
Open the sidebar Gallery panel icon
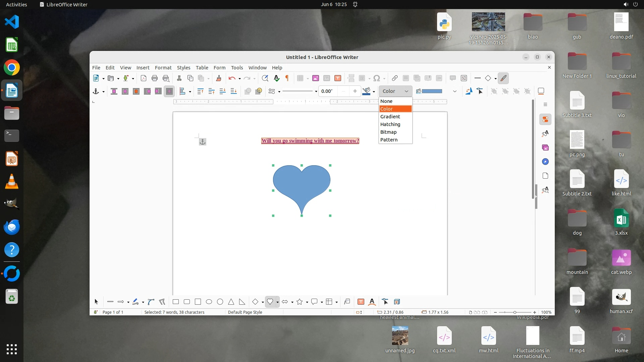(x=545, y=148)
